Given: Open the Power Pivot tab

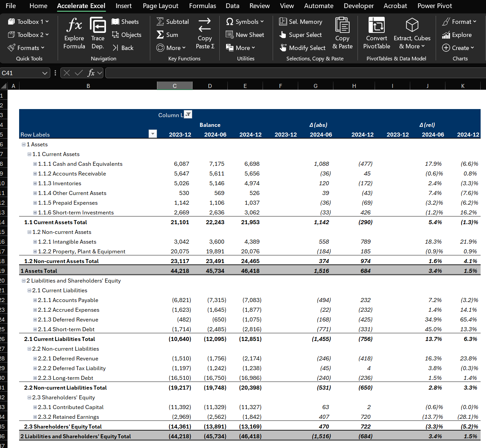Looking at the screenshot, I should pyautogui.click(x=435, y=6).
